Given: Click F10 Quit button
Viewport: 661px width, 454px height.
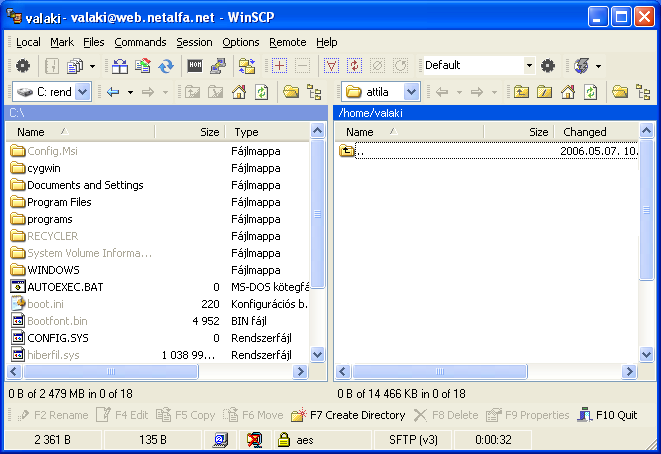Looking at the screenshot, I should click(608, 415).
